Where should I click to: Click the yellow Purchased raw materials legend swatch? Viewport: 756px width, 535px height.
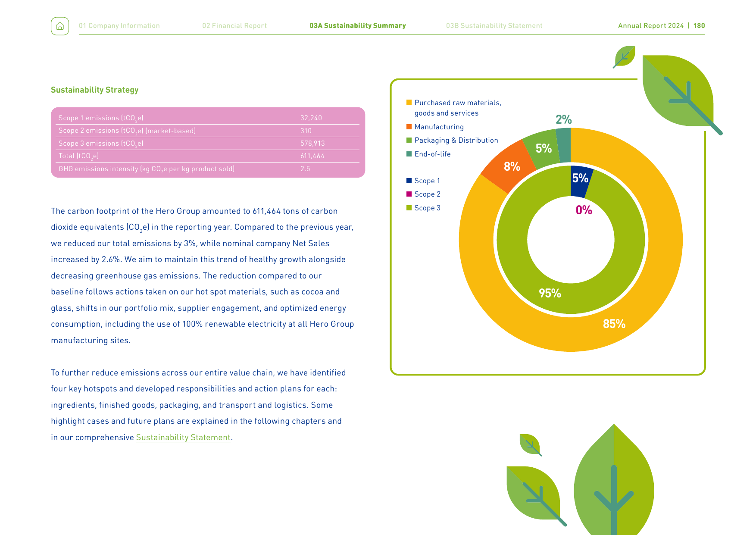(409, 103)
